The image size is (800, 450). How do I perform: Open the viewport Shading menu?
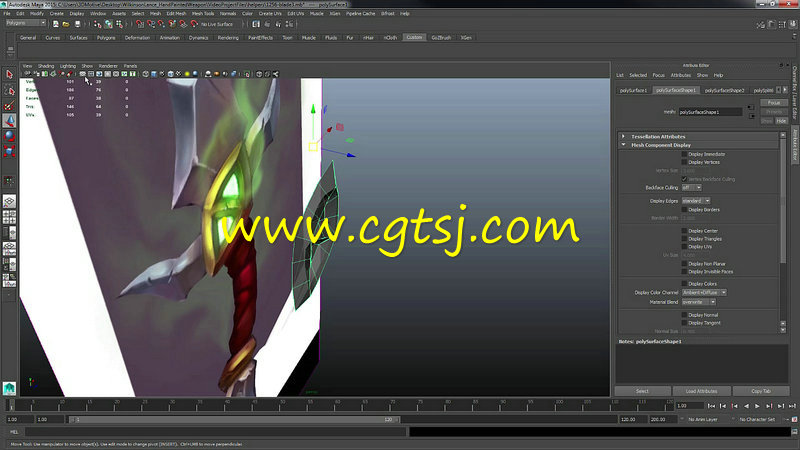[46, 66]
